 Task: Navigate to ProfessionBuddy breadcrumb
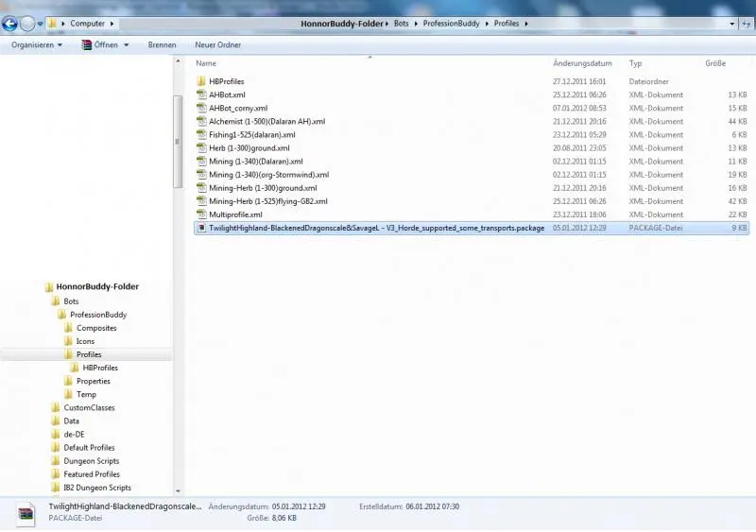point(452,24)
